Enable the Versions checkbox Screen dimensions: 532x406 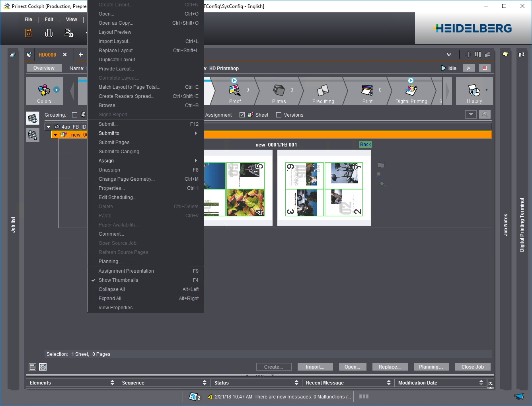point(279,115)
